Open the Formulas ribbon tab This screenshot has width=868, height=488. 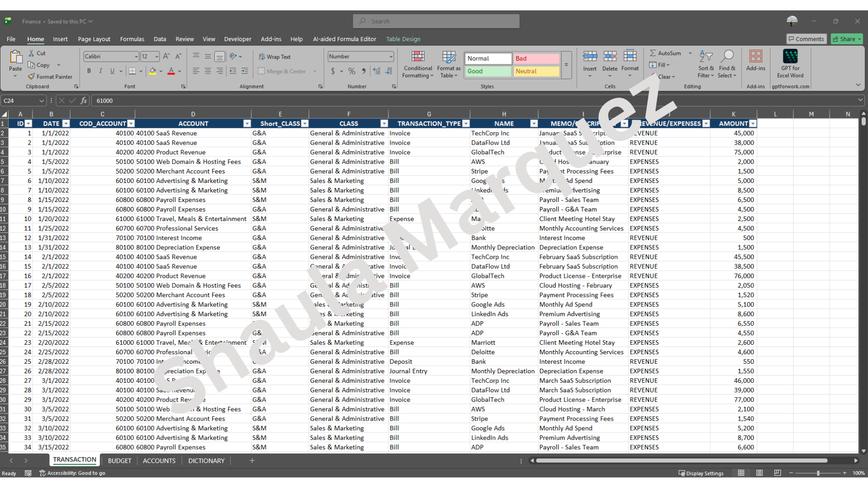[x=132, y=39]
